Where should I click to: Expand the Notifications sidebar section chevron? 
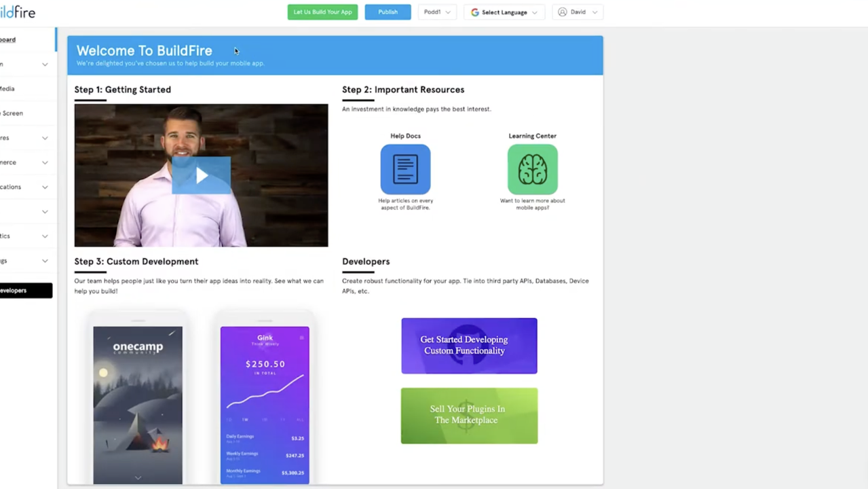[45, 187]
